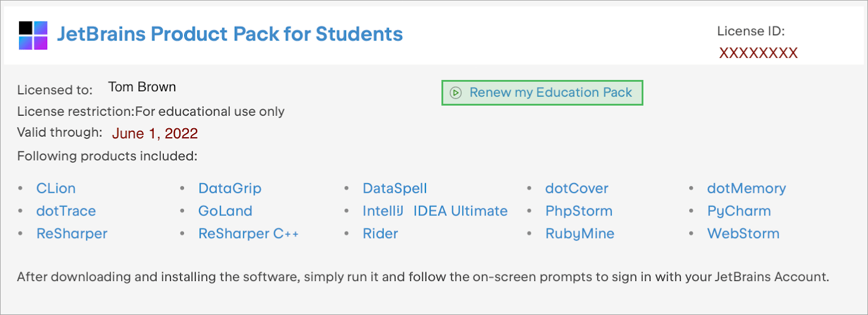Open the RubyMine product link

tap(580, 234)
